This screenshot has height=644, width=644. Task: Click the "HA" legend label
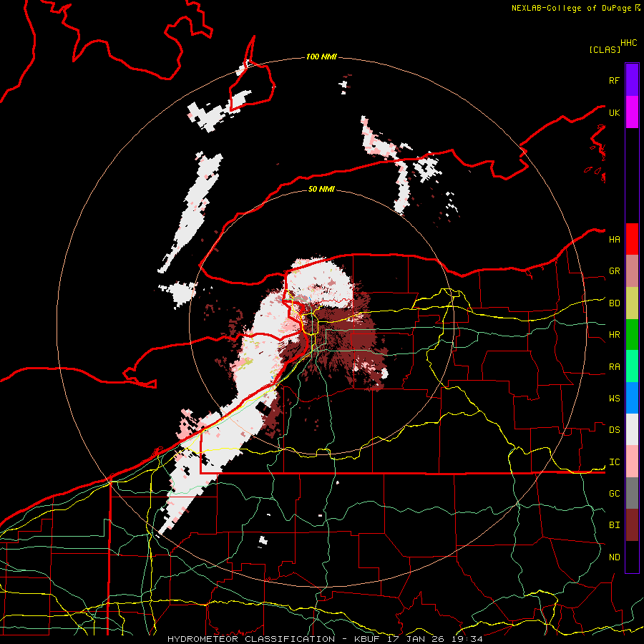[x=615, y=240]
